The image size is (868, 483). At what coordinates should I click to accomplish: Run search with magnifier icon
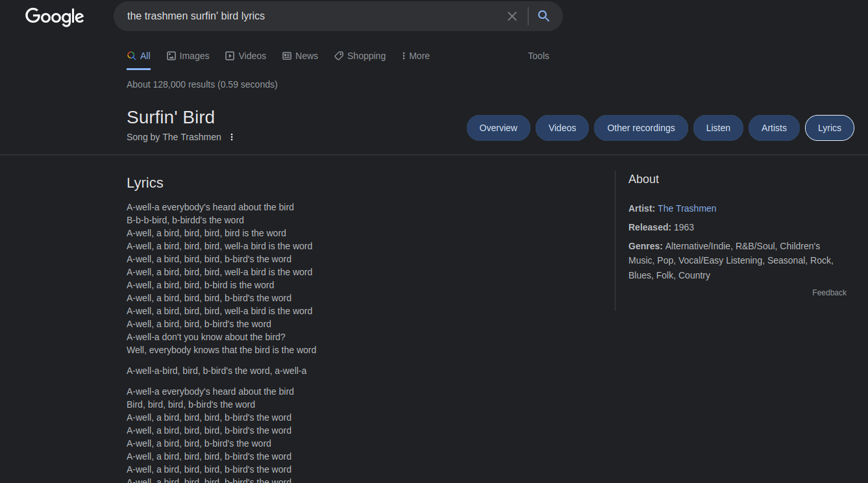(x=544, y=16)
